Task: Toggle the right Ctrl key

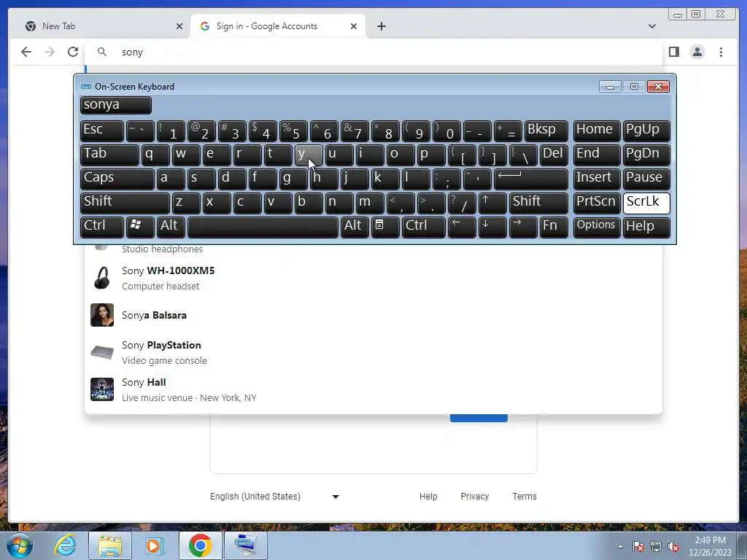Action: 424,226
